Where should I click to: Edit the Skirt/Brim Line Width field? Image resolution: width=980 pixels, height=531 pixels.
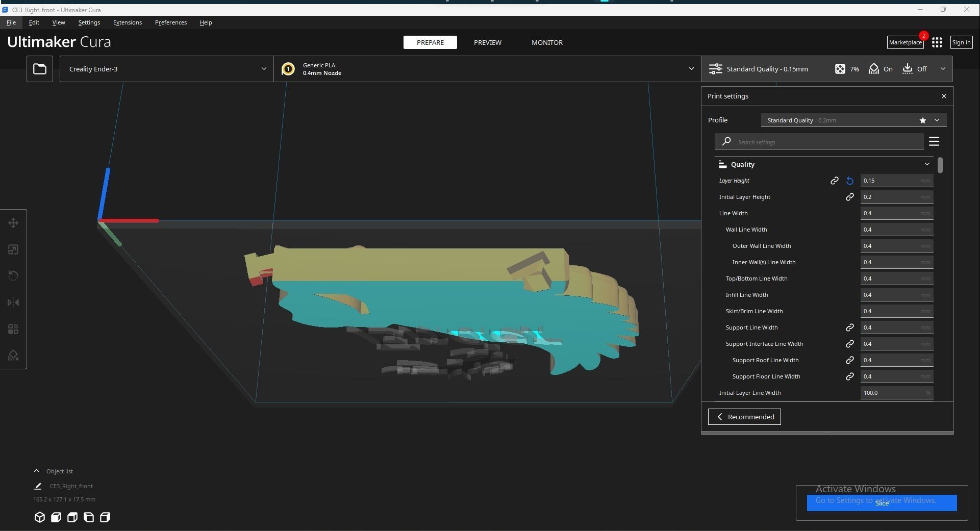pos(897,311)
